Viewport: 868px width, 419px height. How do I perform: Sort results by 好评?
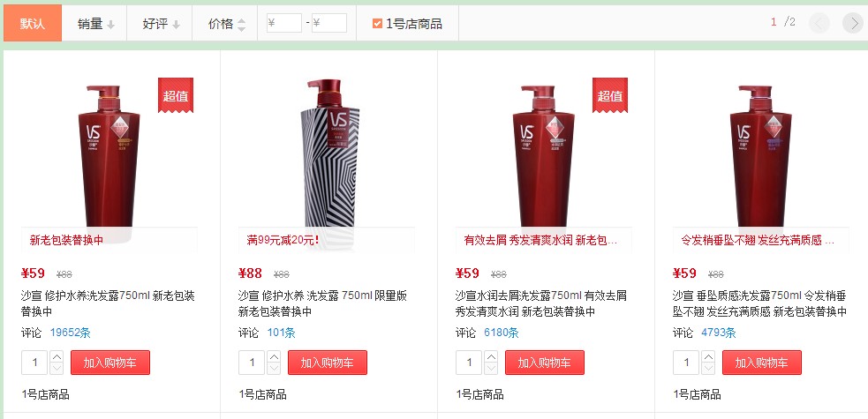161,24
